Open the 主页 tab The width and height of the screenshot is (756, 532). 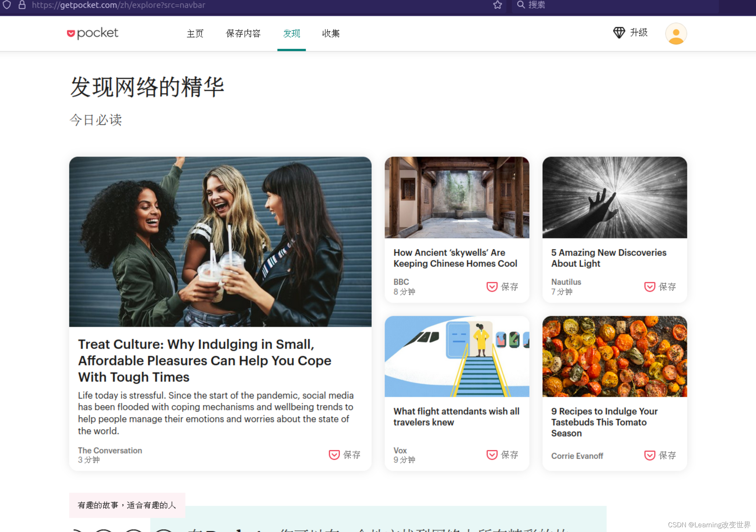195,34
